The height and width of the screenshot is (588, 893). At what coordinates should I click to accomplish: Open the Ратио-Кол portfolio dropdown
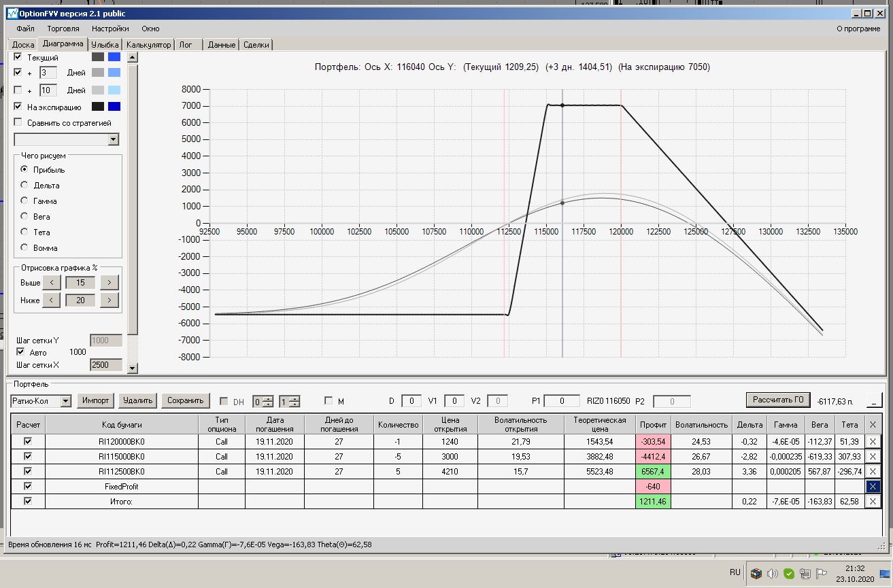(x=66, y=401)
